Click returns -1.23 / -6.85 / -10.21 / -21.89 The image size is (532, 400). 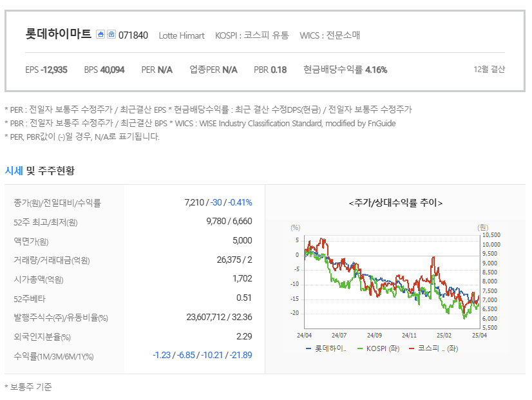[202, 355]
